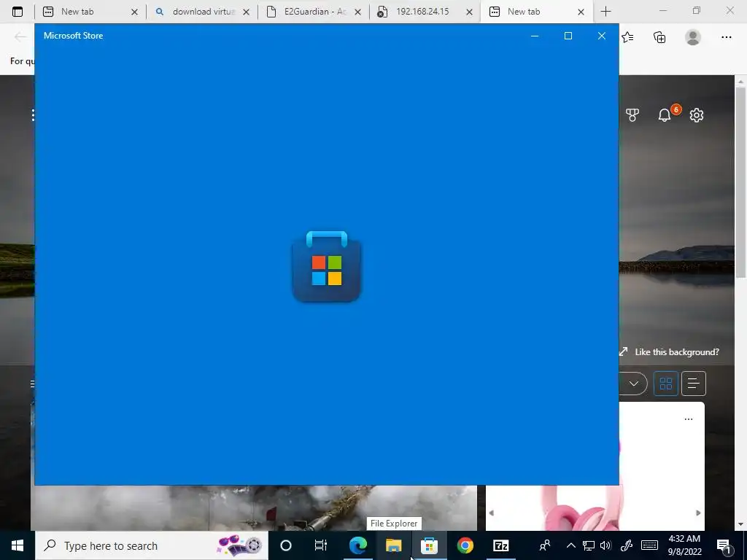Open People icon in system tray
Viewport: 747px width, 560px height.
point(544,545)
